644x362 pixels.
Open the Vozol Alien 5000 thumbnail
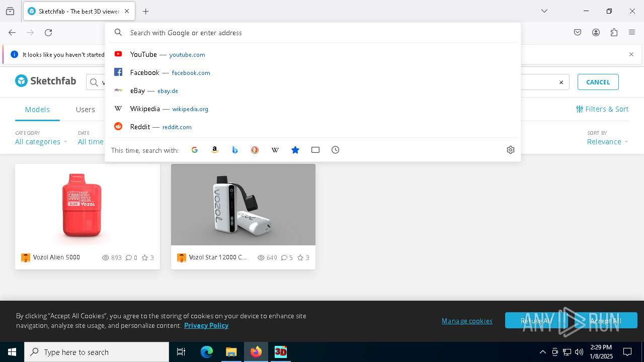88,205
